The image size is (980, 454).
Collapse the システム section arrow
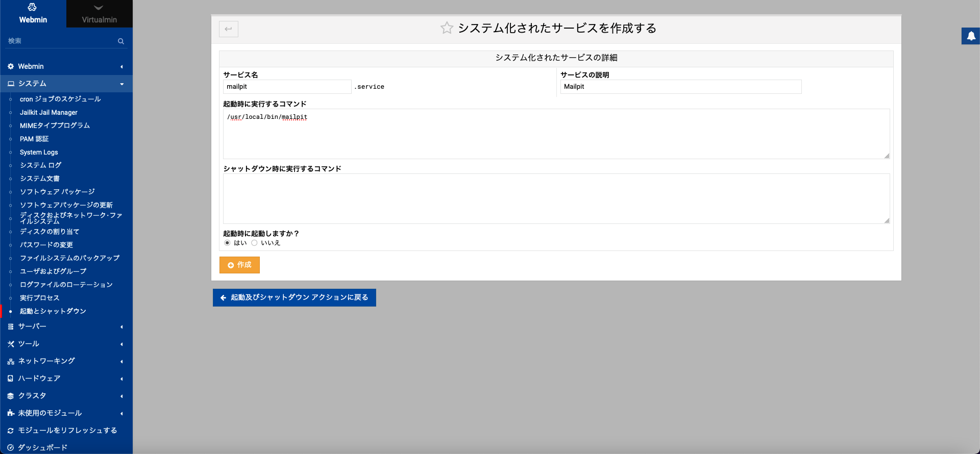121,84
